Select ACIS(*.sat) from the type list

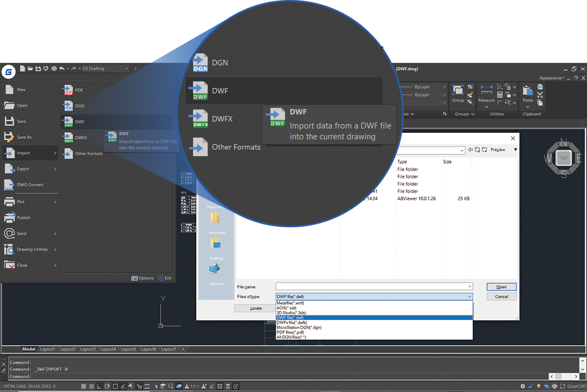[374, 308]
